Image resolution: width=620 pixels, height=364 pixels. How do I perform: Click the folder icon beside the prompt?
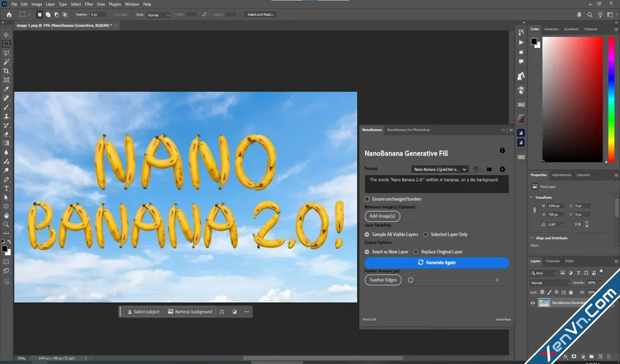click(489, 169)
